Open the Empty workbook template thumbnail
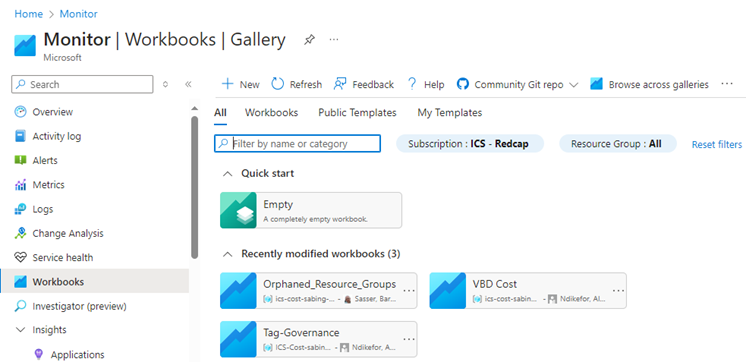The height and width of the screenshot is (362, 746). [238, 210]
